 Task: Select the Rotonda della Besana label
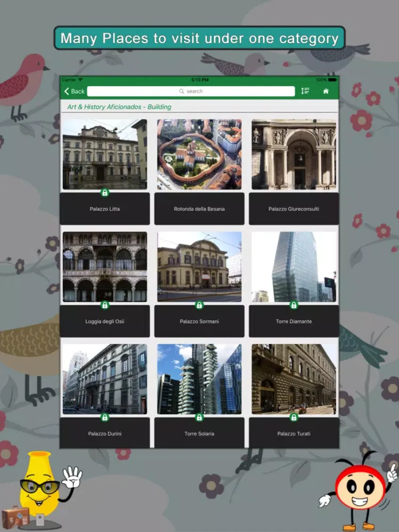point(199,209)
